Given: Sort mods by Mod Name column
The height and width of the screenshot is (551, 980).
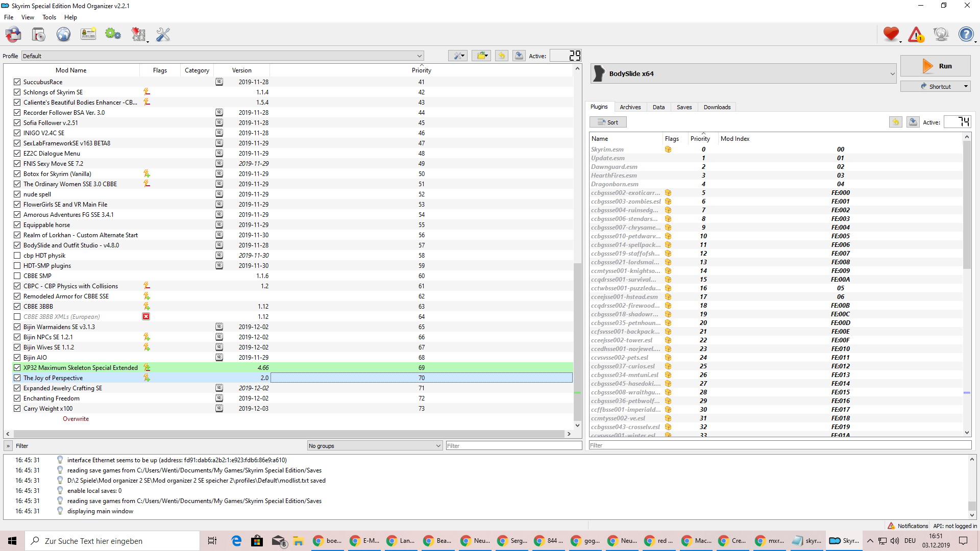Looking at the screenshot, I should coord(71,70).
